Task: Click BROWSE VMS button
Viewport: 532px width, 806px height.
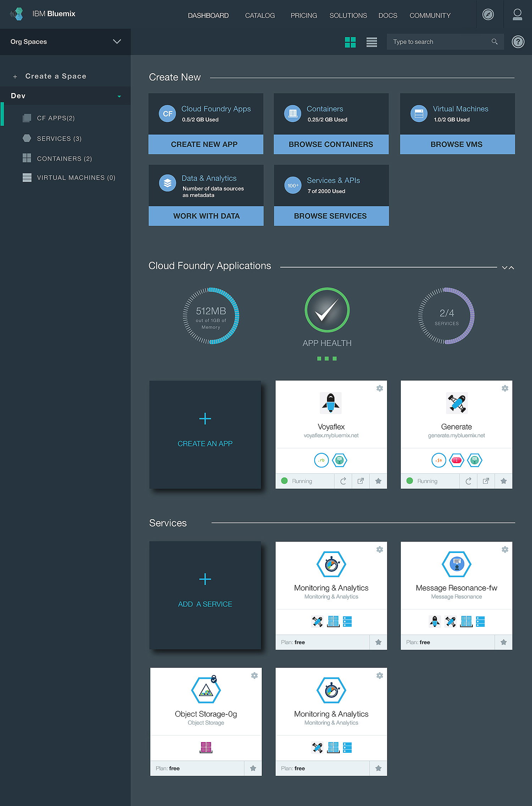Action: coord(457,144)
